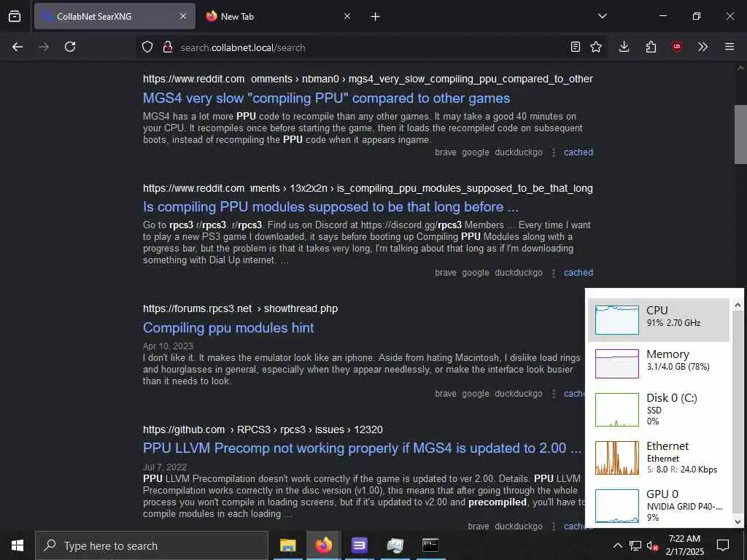Click the forums.rpcs3.net URL text
Image resolution: width=747 pixels, height=560 pixels.
[240, 308]
